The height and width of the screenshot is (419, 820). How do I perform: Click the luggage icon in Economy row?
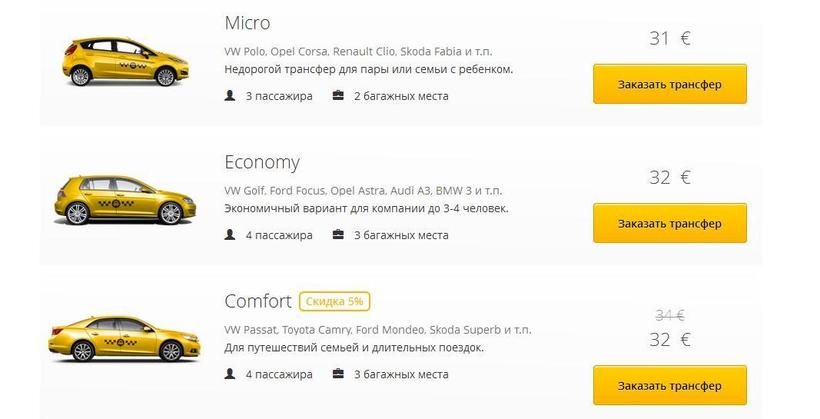(338, 235)
